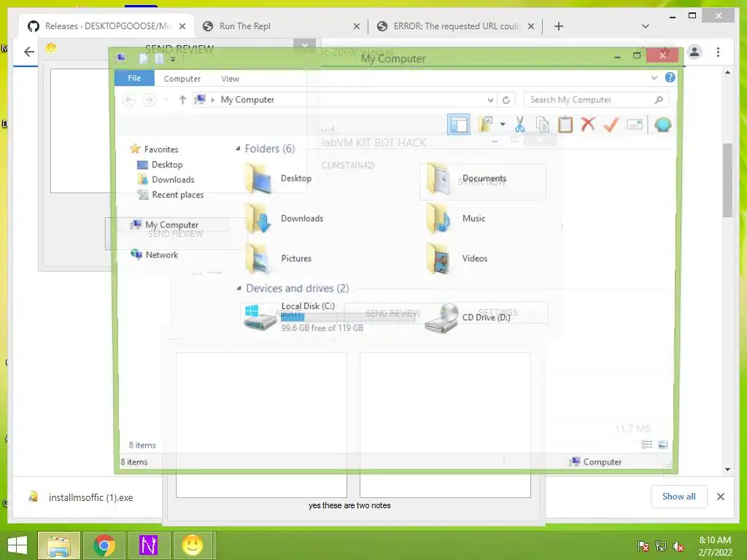Select the Videos folder
747x560 pixels.
457,259
